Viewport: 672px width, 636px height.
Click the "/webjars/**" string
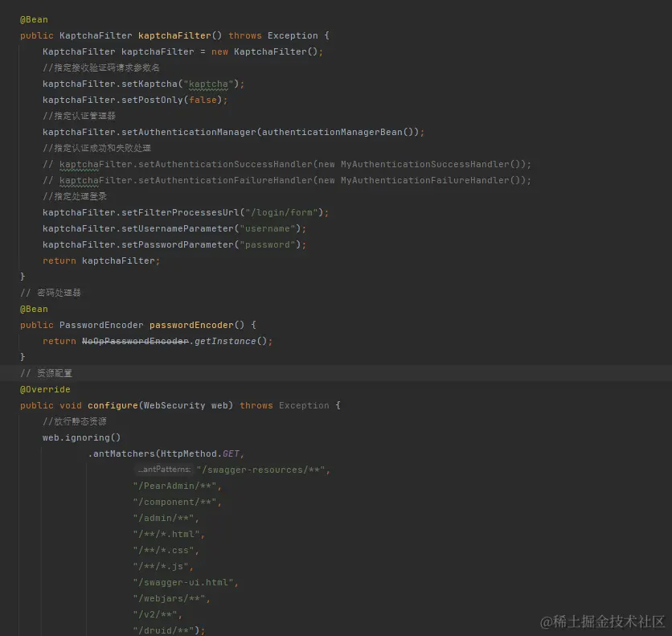(x=169, y=598)
